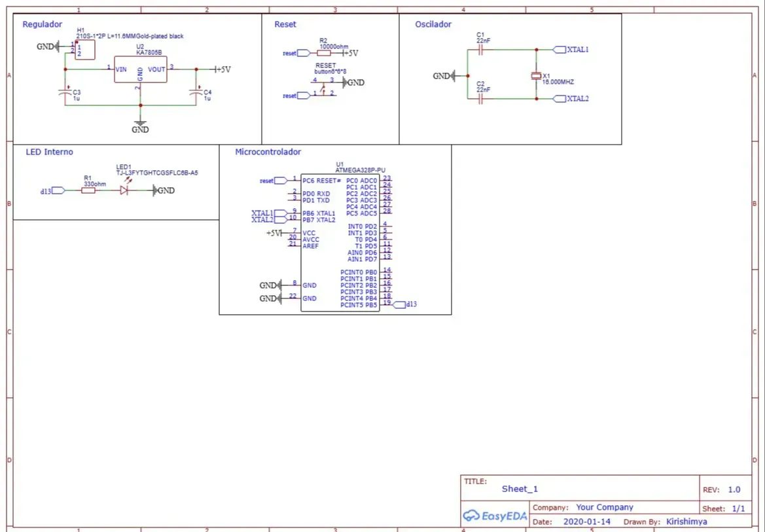Click the ATMEGA328P-PU part label
This screenshot has height=532, width=765.
(x=360, y=170)
